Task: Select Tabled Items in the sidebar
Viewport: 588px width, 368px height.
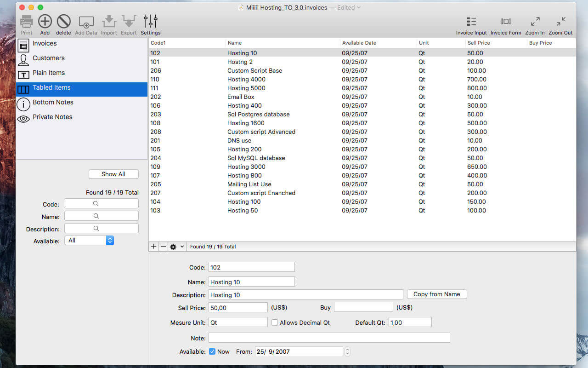Action: point(82,89)
